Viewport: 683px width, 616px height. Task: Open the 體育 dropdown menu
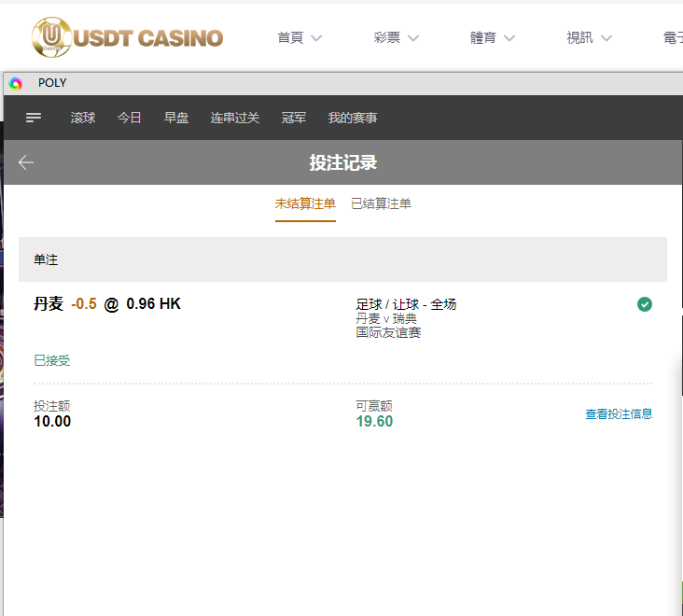click(x=493, y=38)
